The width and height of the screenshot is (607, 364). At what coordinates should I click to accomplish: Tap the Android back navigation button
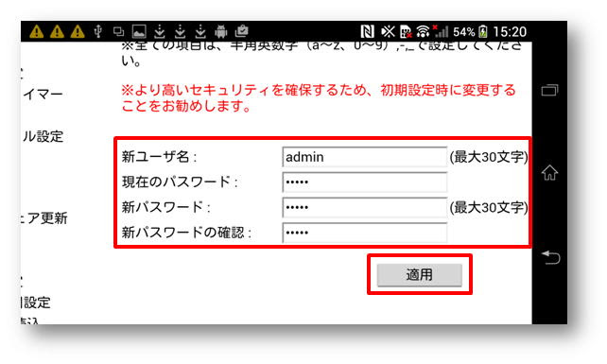[550, 257]
